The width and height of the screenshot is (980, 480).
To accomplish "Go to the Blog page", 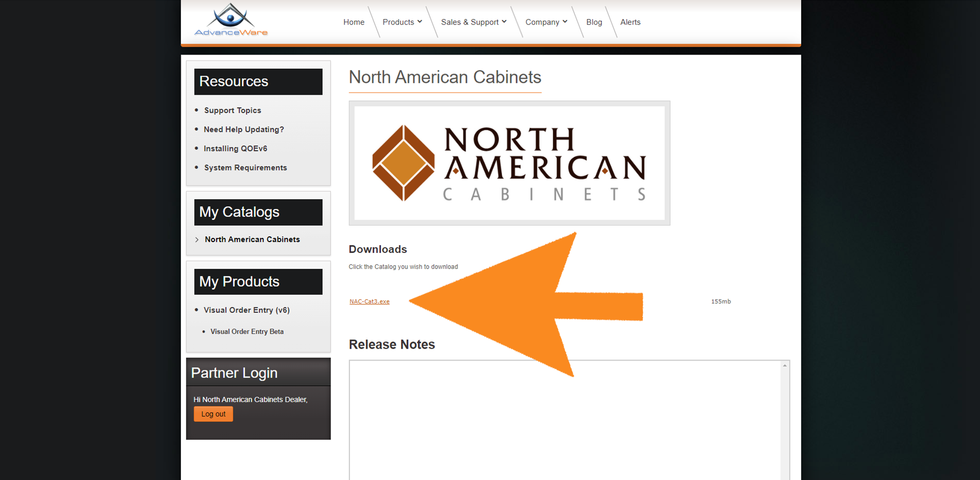I will 594,22.
